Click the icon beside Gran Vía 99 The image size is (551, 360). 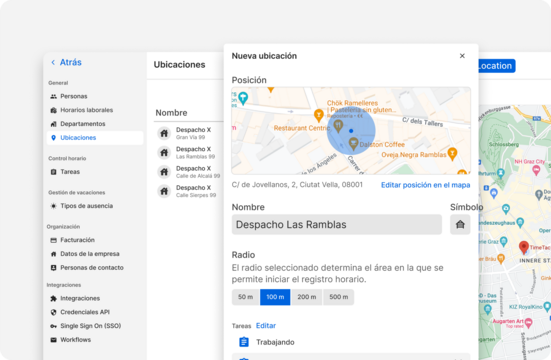(x=164, y=133)
